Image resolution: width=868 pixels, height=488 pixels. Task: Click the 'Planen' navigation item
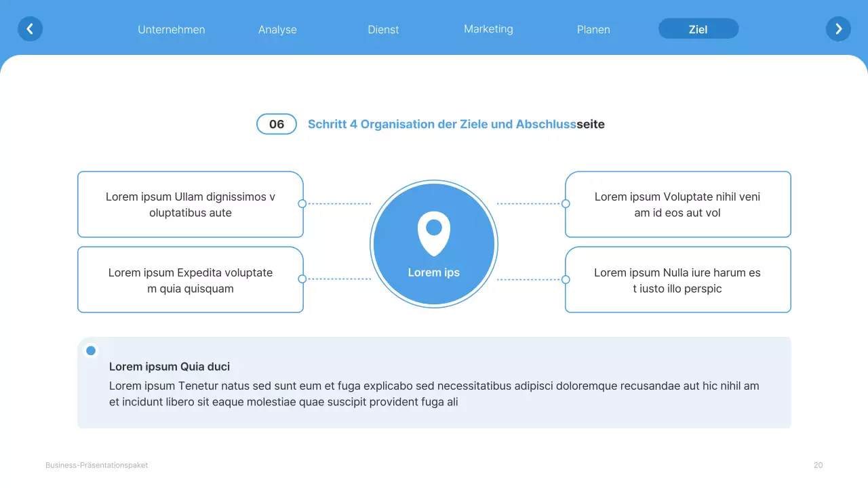593,29
